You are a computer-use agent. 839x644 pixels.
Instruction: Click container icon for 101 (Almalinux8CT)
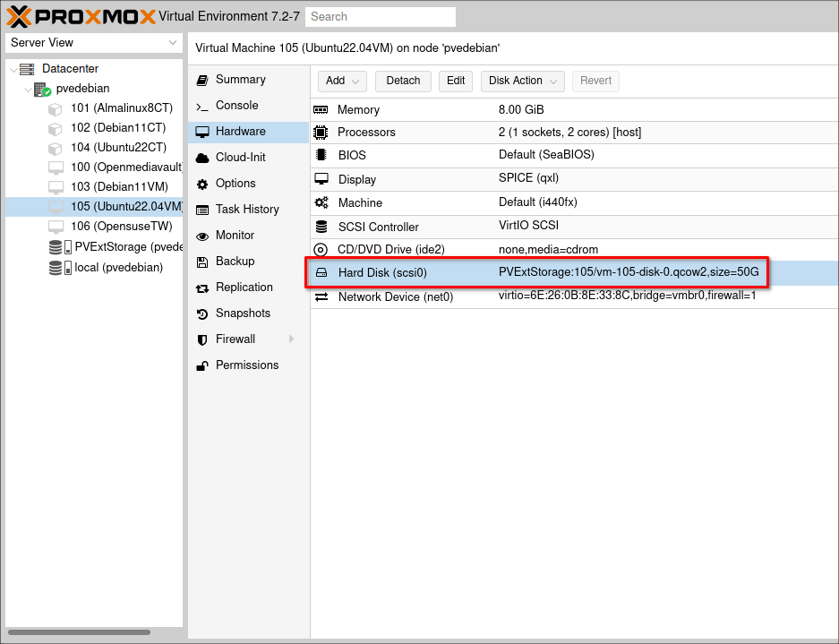[x=56, y=108]
